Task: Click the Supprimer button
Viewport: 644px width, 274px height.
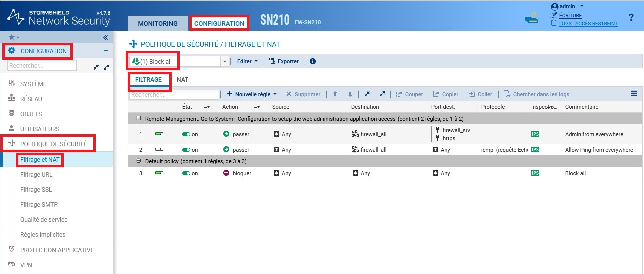Action: coord(303,94)
